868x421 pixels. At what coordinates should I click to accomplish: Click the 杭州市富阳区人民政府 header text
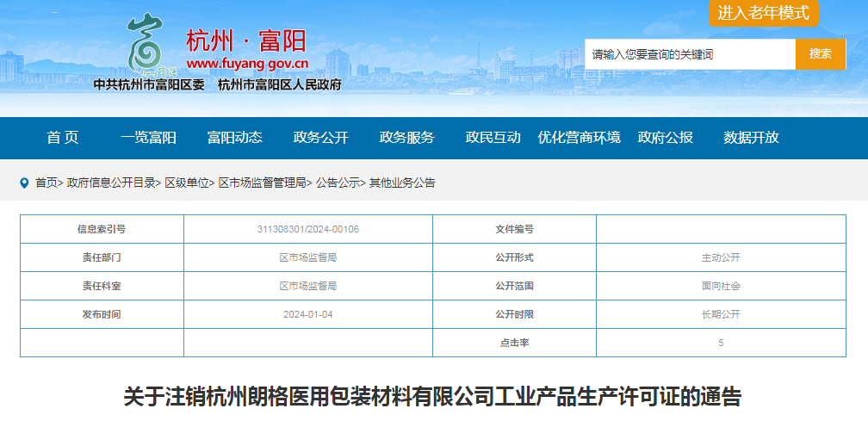[x=280, y=85]
